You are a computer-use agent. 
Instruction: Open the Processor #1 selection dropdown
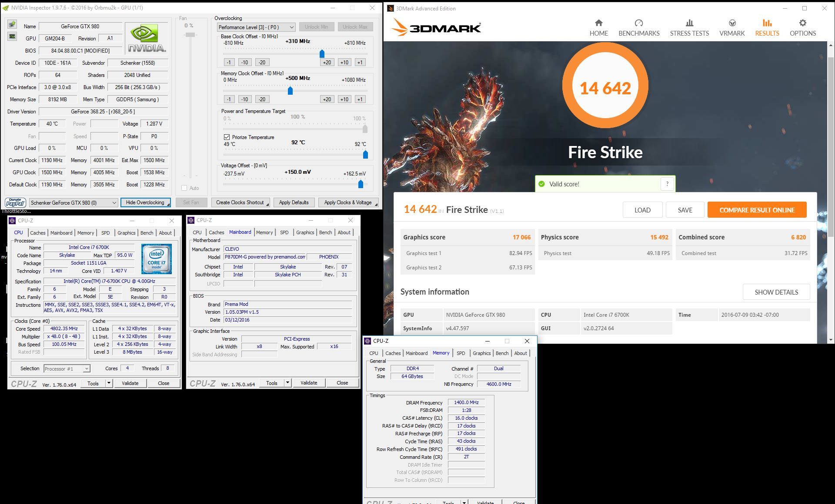67,369
